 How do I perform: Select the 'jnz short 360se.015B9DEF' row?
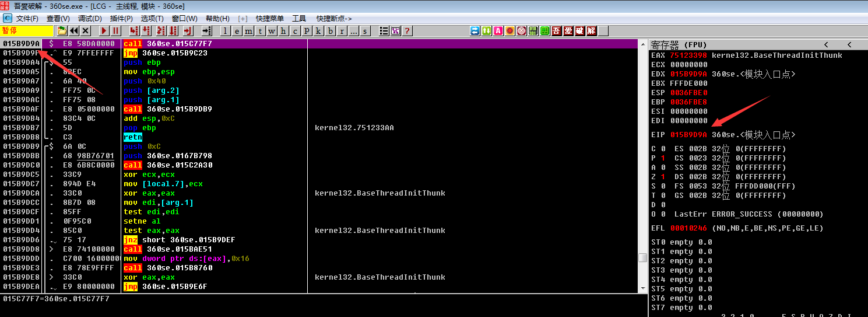(319, 240)
